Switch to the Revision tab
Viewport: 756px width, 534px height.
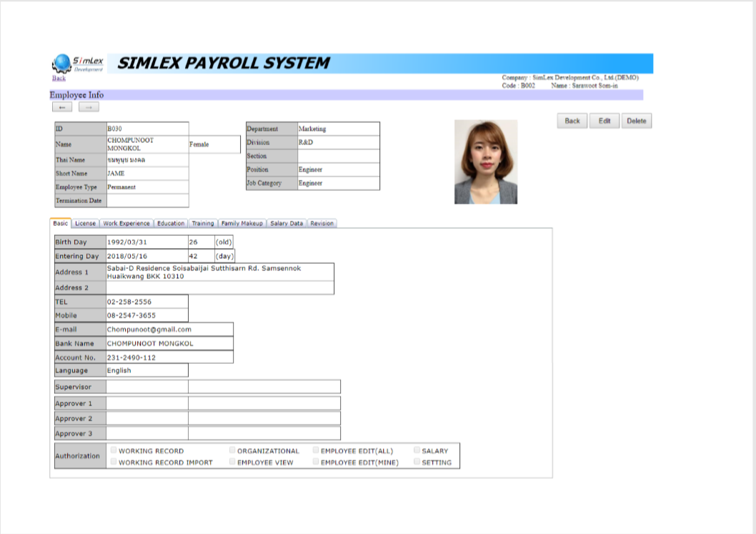322,223
